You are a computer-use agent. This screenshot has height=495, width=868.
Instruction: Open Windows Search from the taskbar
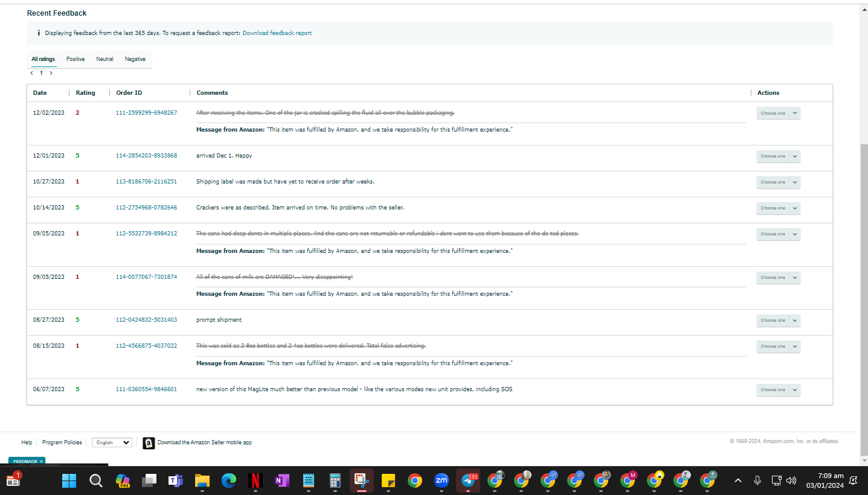96,481
